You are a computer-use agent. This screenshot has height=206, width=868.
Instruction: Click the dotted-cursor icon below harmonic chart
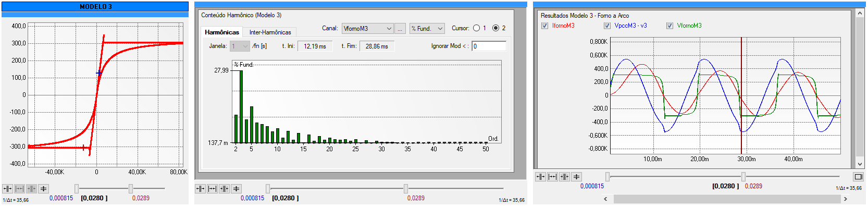[224, 189]
